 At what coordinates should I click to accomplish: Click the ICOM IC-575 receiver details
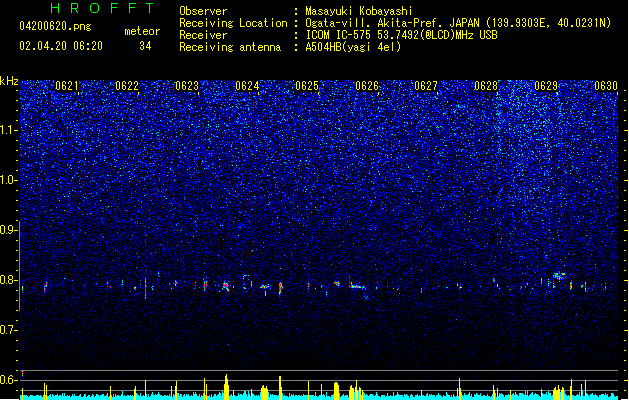click(401, 35)
